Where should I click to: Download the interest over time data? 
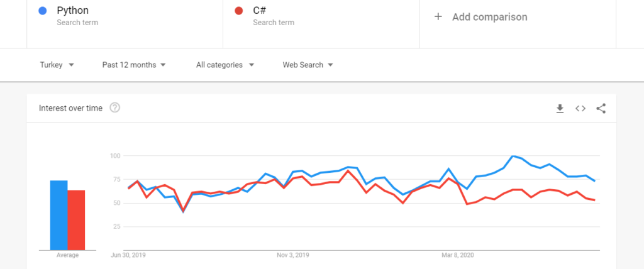tap(560, 108)
